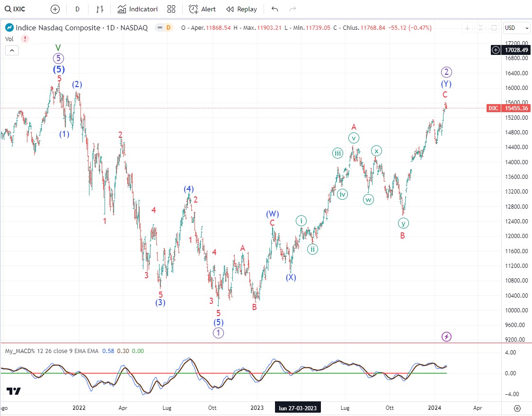
Task: Open symbol search via the magnifier icon
Action: click(x=8, y=9)
